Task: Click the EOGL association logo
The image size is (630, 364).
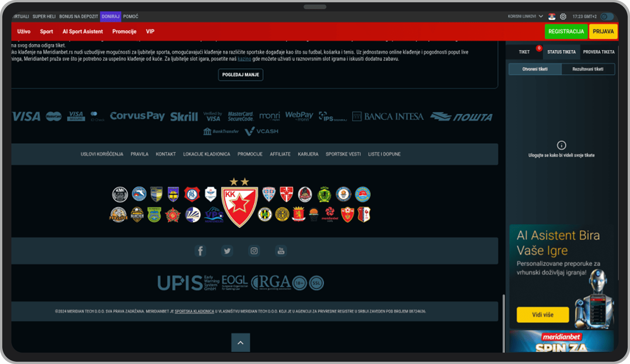Action: pos(235,282)
